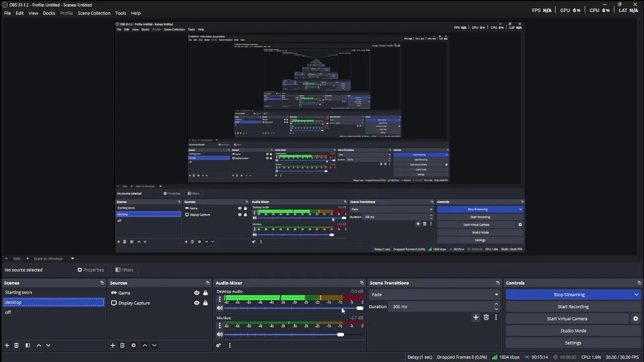Select the 'desktop' scene
644x362 pixels.
[x=54, y=302]
